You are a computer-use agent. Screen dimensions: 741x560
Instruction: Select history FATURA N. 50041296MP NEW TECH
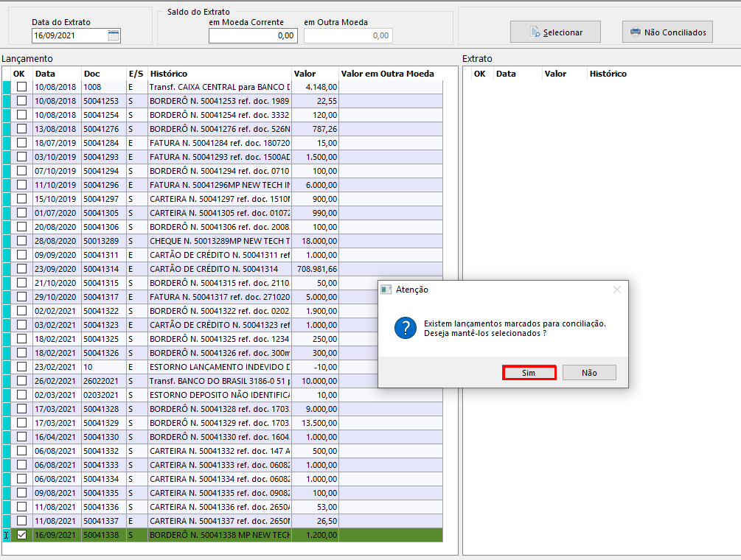[x=220, y=185]
